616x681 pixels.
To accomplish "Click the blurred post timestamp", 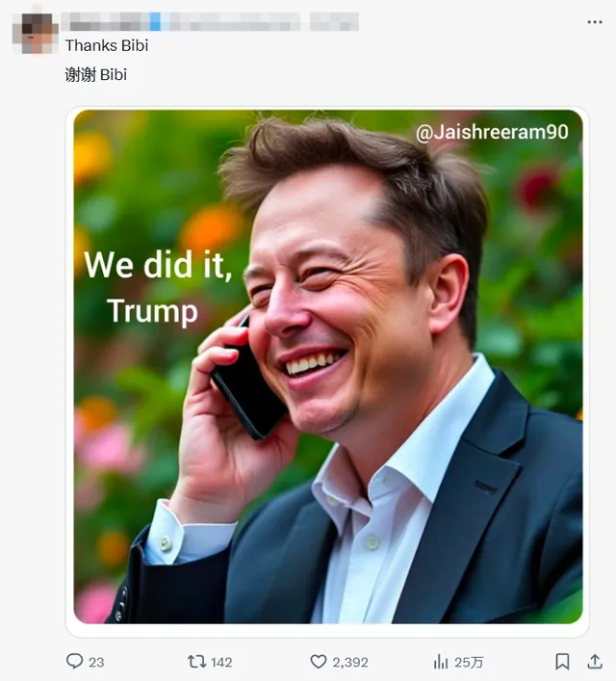I will coord(334,22).
